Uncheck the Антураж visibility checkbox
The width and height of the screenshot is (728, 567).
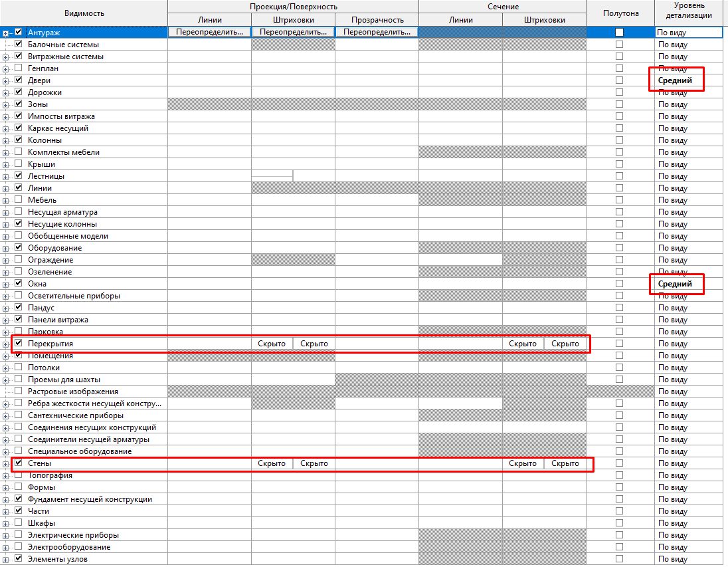pyautogui.click(x=19, y=32)
